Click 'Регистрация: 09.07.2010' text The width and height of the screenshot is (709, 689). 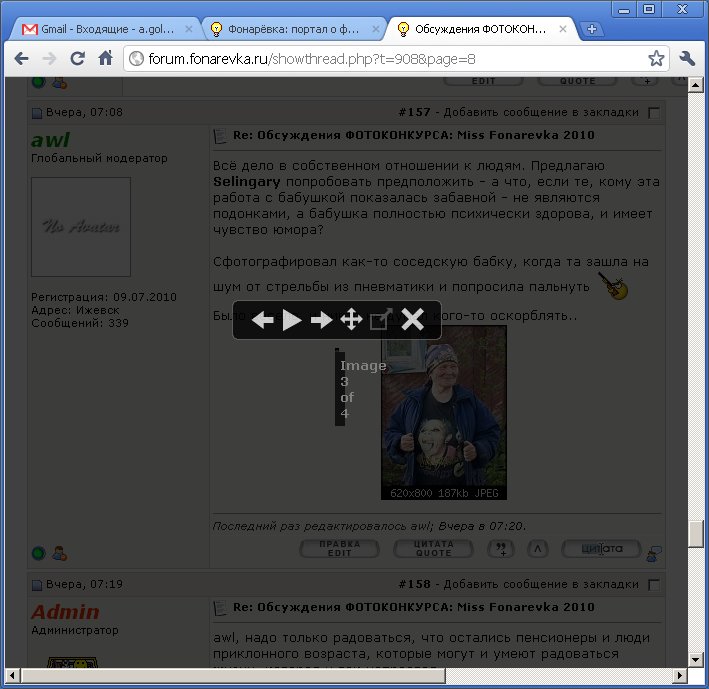point(104,297)
